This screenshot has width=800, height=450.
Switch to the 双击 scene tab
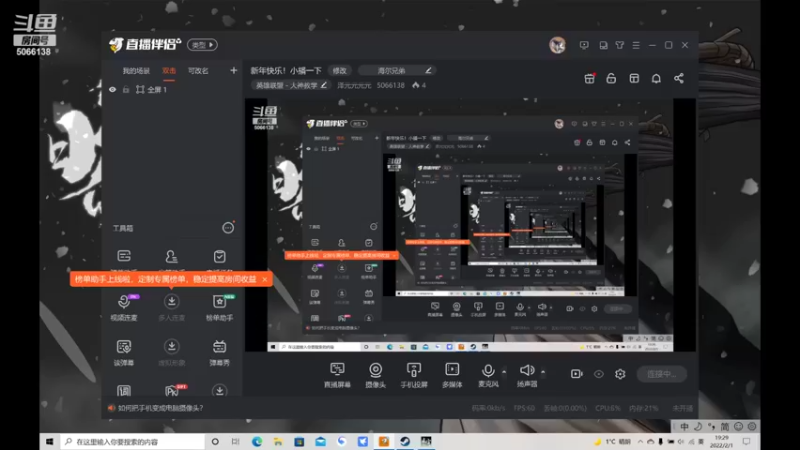click(169, 71)
